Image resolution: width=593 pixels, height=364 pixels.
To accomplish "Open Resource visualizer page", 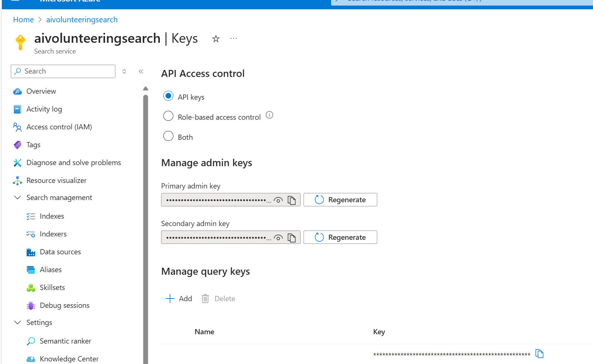I will click(x=57, y=181).
